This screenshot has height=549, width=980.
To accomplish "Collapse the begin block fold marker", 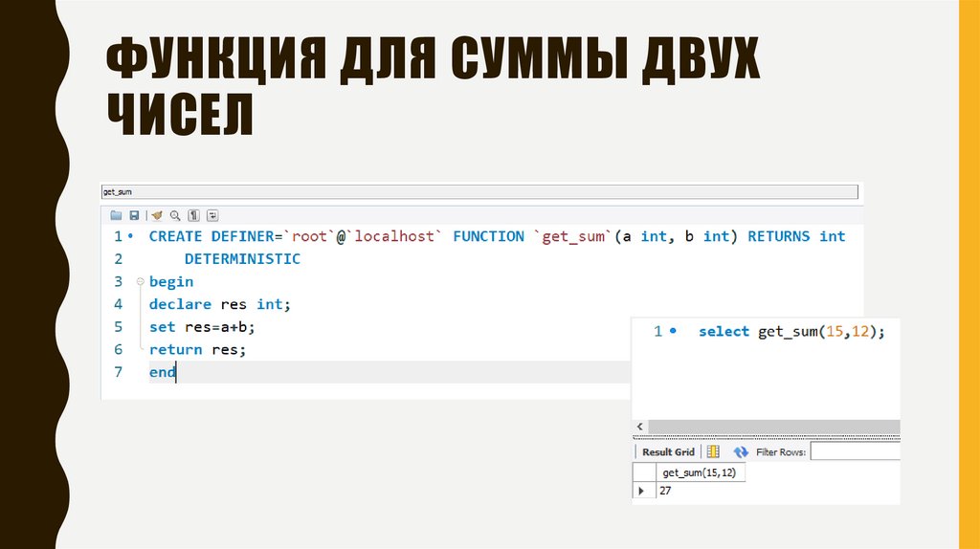I will (140, 282).
